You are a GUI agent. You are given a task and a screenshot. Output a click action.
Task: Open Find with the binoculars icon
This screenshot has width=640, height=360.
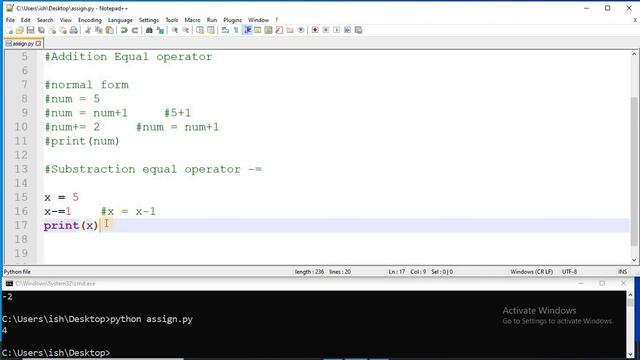pos(149,30)
